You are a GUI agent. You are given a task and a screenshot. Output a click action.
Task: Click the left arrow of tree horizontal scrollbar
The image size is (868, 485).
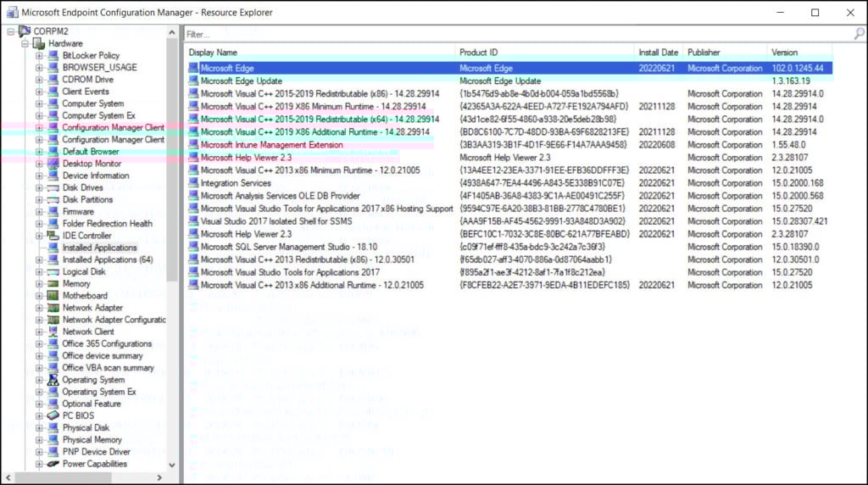[x=8, y=477]
